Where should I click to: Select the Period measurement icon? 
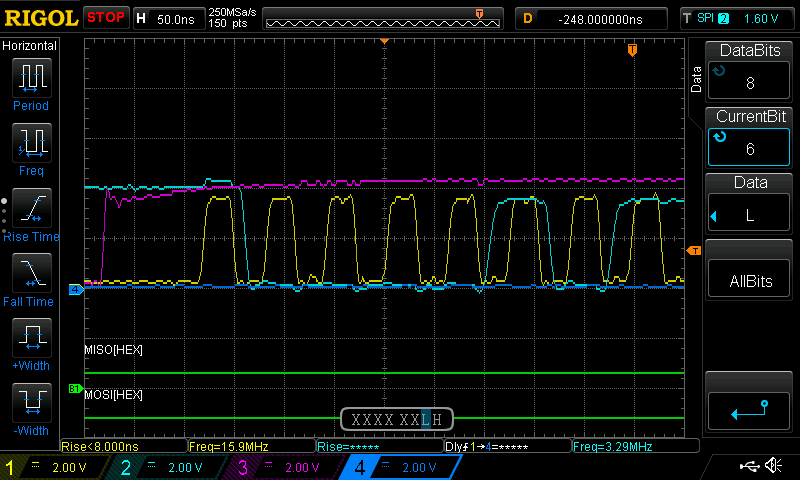click(32, 78)
